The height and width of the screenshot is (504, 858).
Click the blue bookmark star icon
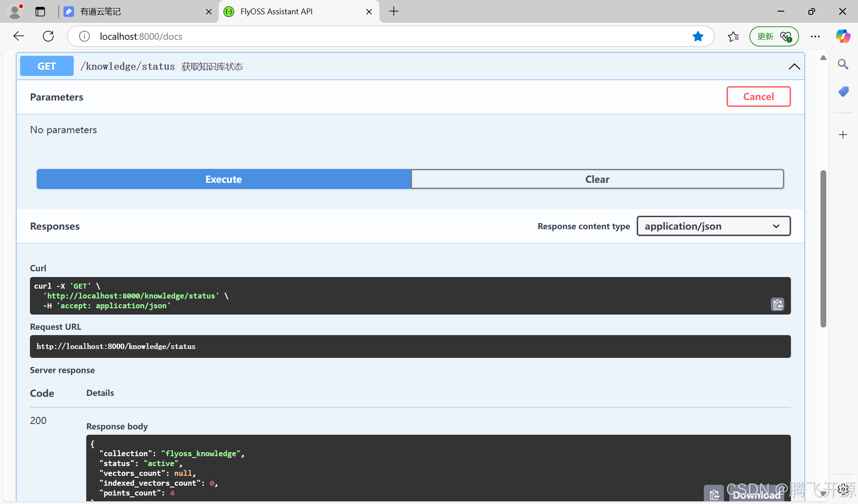pos(698,36)
